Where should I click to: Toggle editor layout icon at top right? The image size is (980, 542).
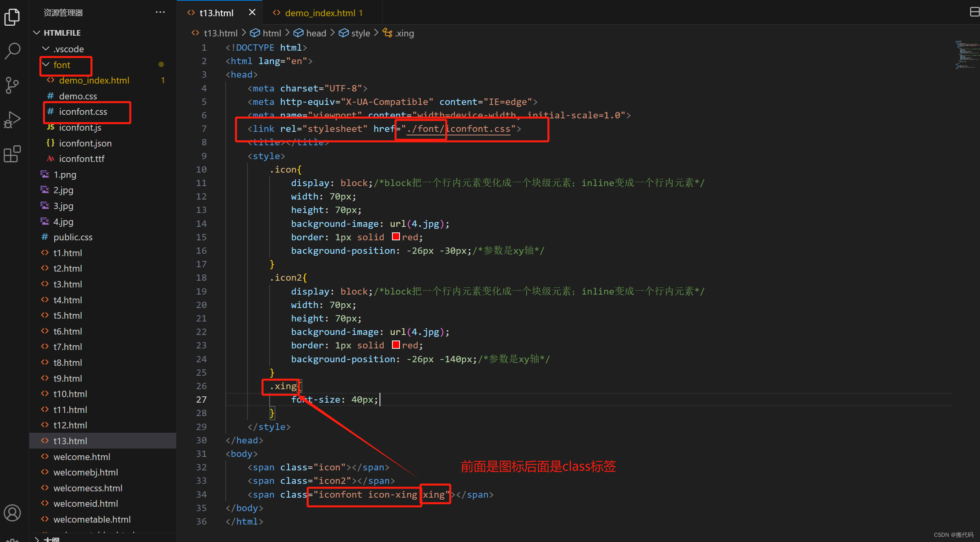tap(974, 12)
